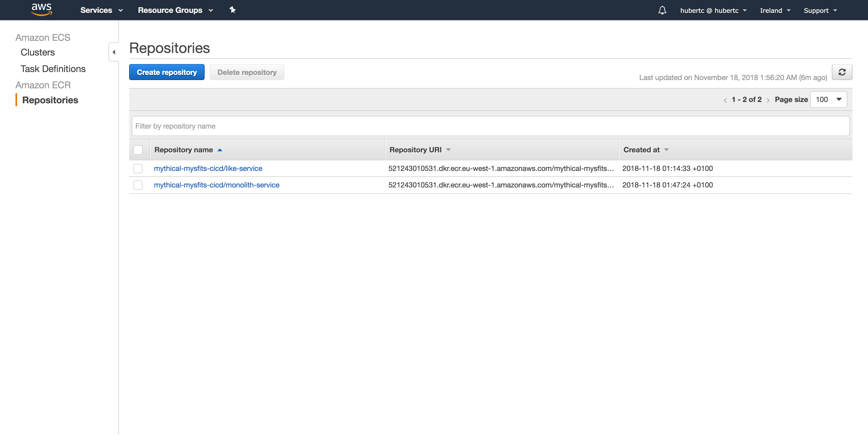Click the Amazon ECR sidebar heading

point(43,85)
